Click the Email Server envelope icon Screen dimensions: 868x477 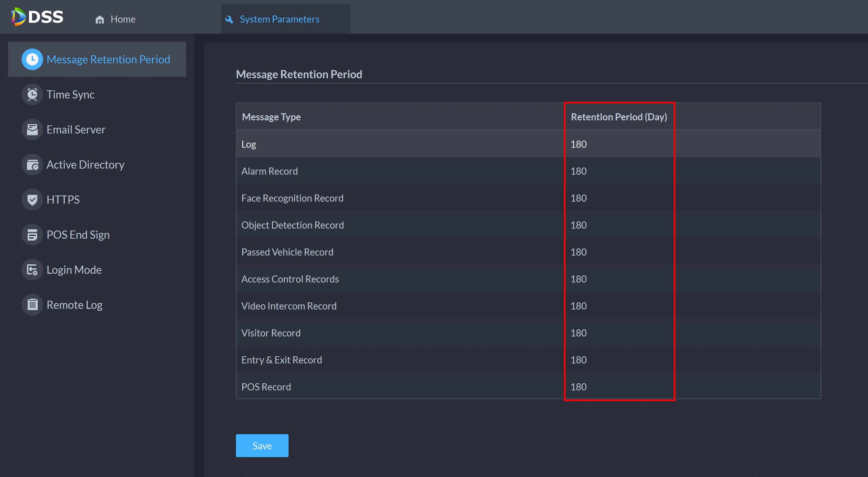pos(32,129)
